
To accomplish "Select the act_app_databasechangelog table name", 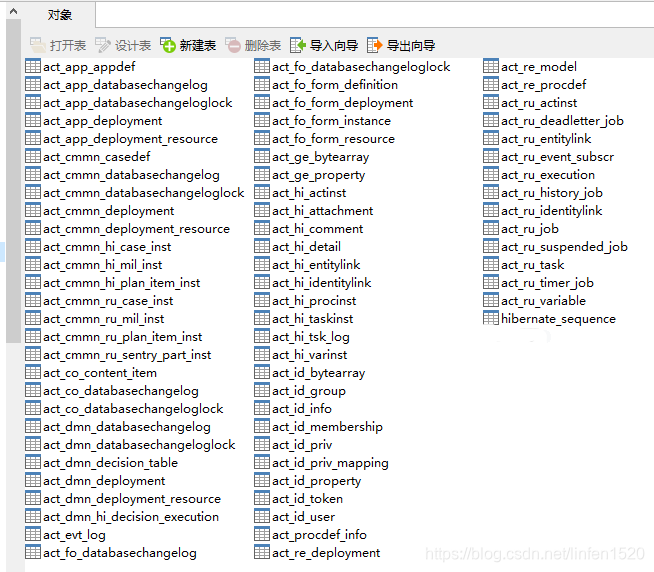I will (x=125, y=85).
